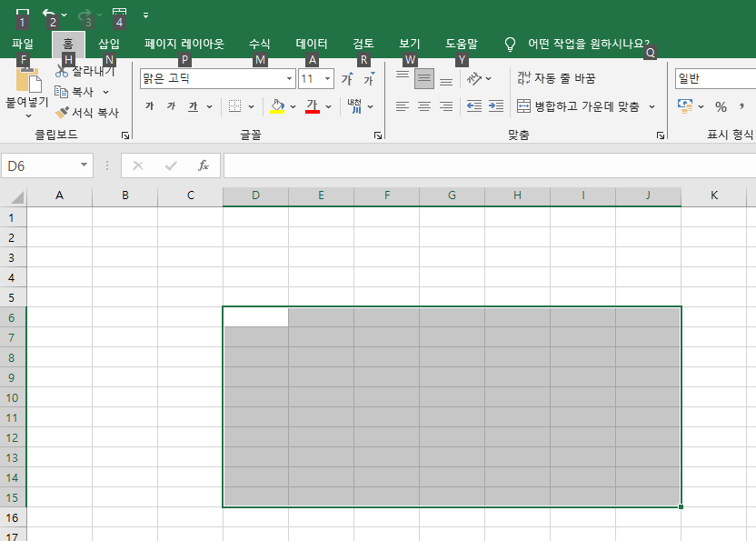Undo the last action
Screen dimensions: 756x541
pos(49,15)
